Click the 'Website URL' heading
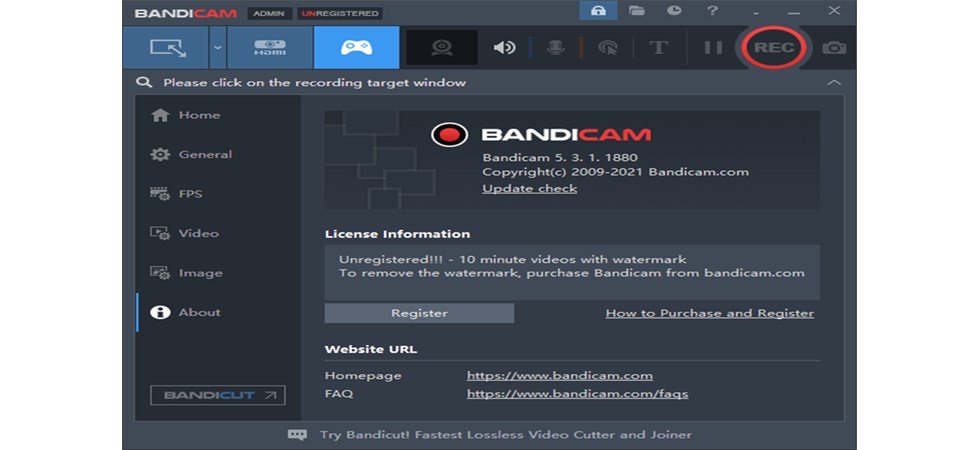Image resolution: width=979 pixels, height=450 pixels. (371, 350)
